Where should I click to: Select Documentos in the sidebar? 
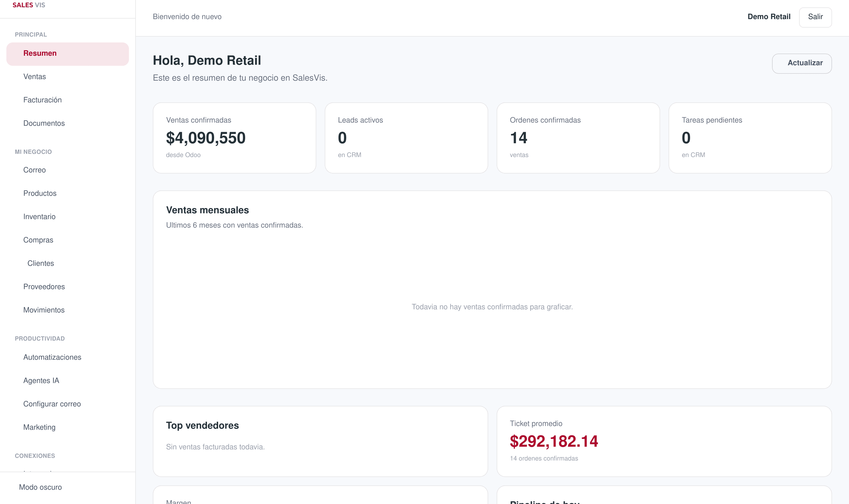pyautogui.click(x=68, y=123)
